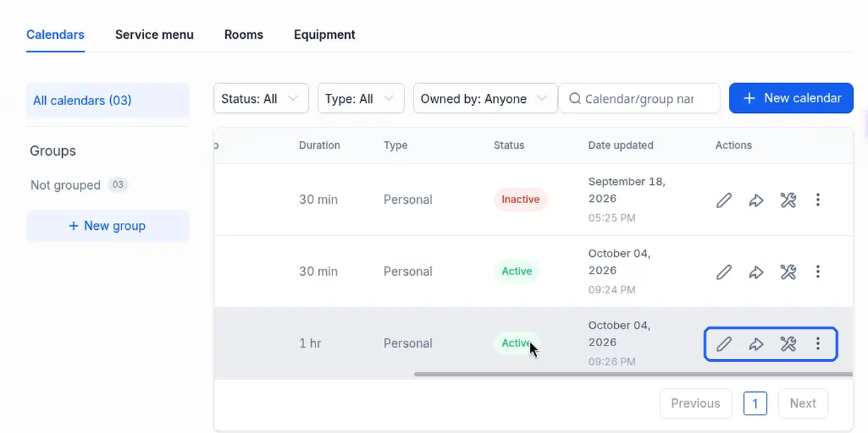Viewport: 868px width, 433px height.
Task: Click wrench tools icon in 09:24 PM row
Action: [x=788, y=272]
